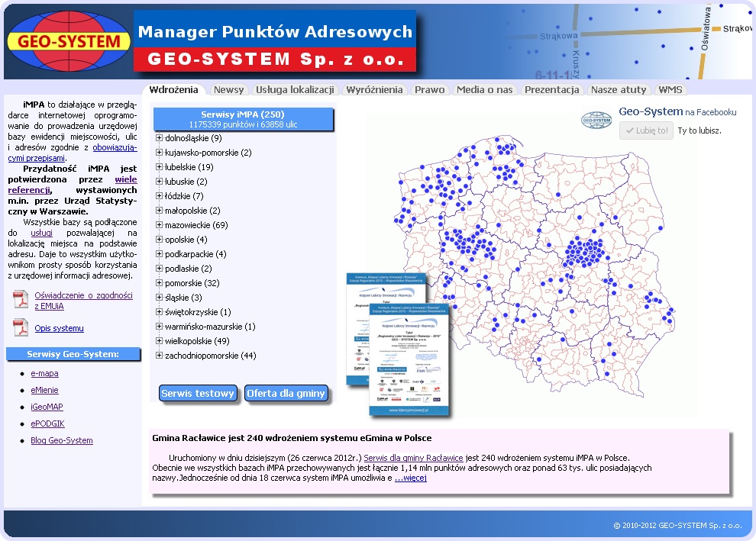Viewport: 756px width, 541px height.
Task: Click the Lubię to! Facebook button
Action: 646,130
